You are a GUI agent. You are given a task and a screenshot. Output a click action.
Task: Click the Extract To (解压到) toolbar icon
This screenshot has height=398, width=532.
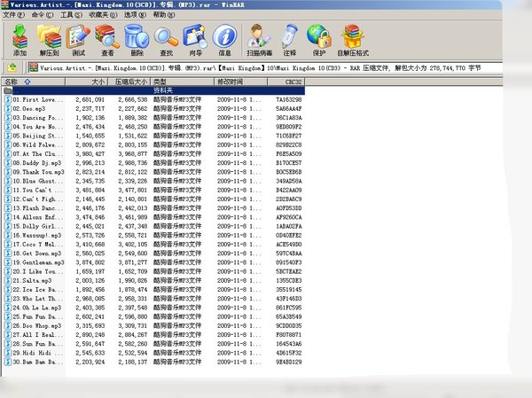pyautogui.click(x=49, y=40)
